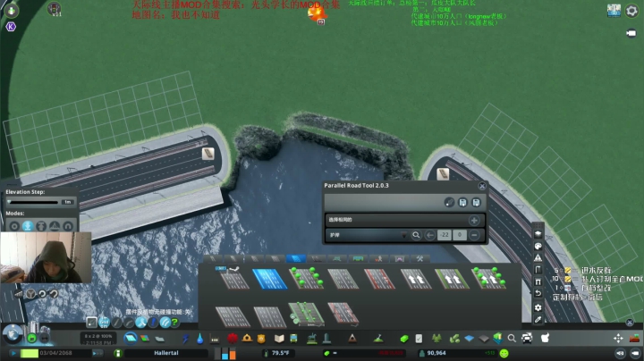Image resolution: width=644 pixels, height=361 pixels.
Task: Click the load preset button
Action: tap(476, 202)
